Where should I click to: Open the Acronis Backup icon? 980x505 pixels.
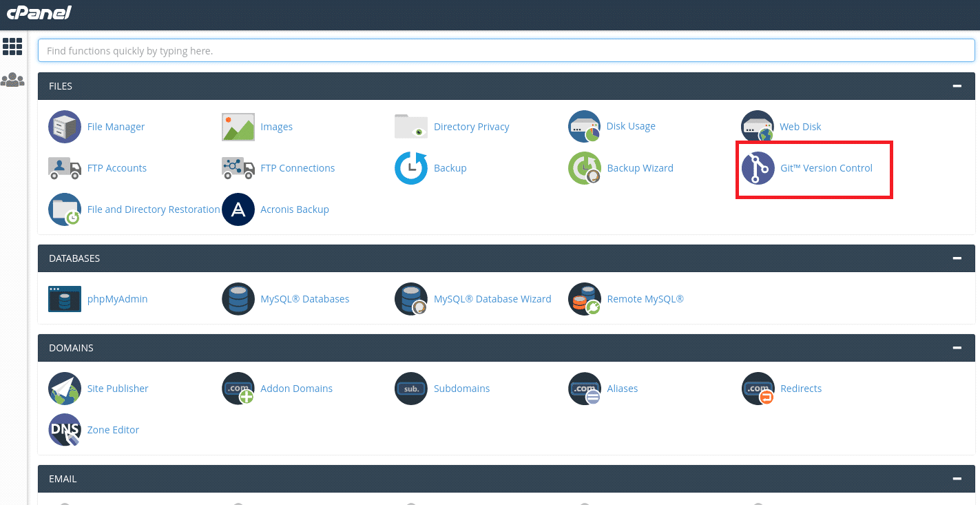238,209
